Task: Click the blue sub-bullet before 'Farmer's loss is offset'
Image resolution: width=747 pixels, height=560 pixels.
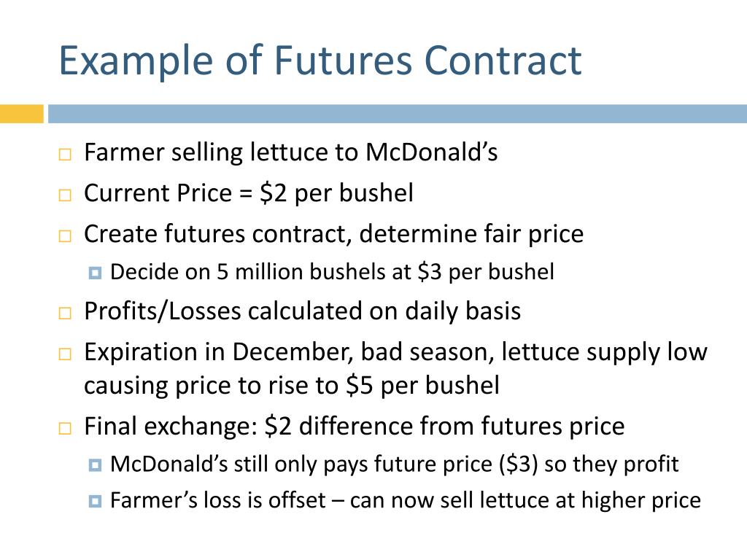Action: [95, 501]
